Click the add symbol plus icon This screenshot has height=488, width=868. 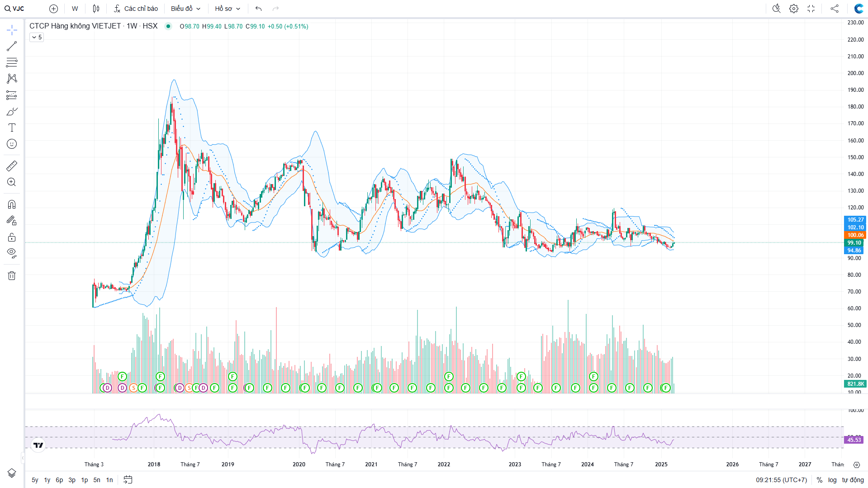coord(53,9)
